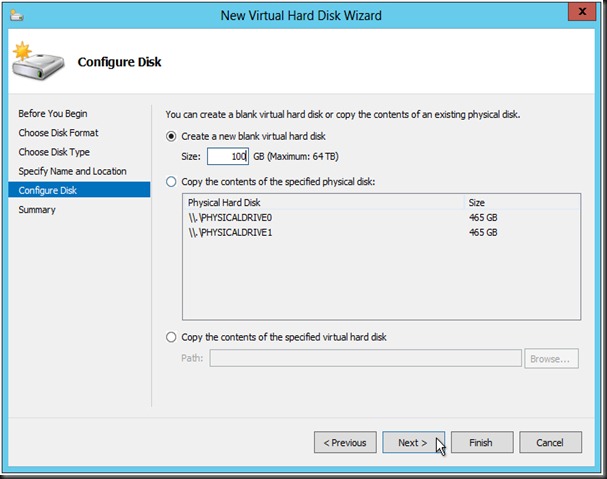Go to the Before You Begin step
The width and height of the screenshot is (607, 479).
coord(52,114)
